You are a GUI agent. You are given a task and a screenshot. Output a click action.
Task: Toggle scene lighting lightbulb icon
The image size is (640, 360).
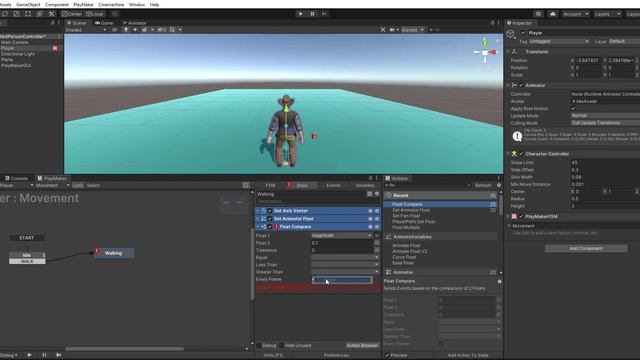click(126, 30)
